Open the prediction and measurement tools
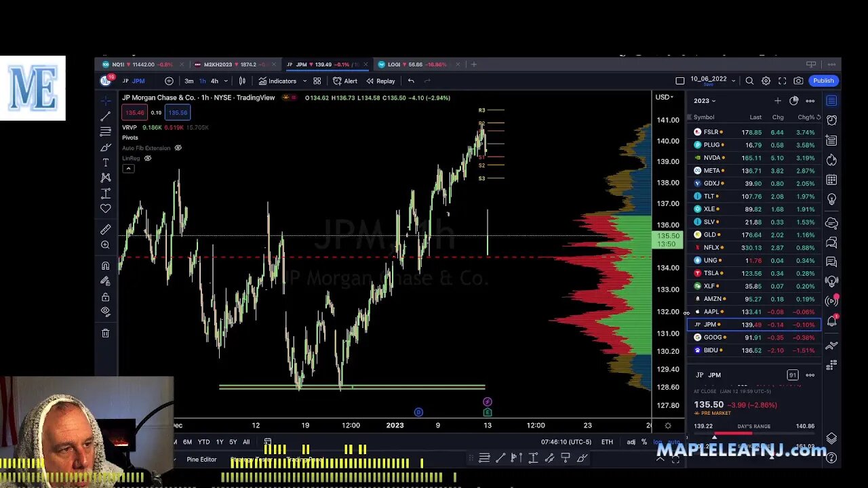The width and height of the screenshot is (868, 488). [x=106, y=193]
